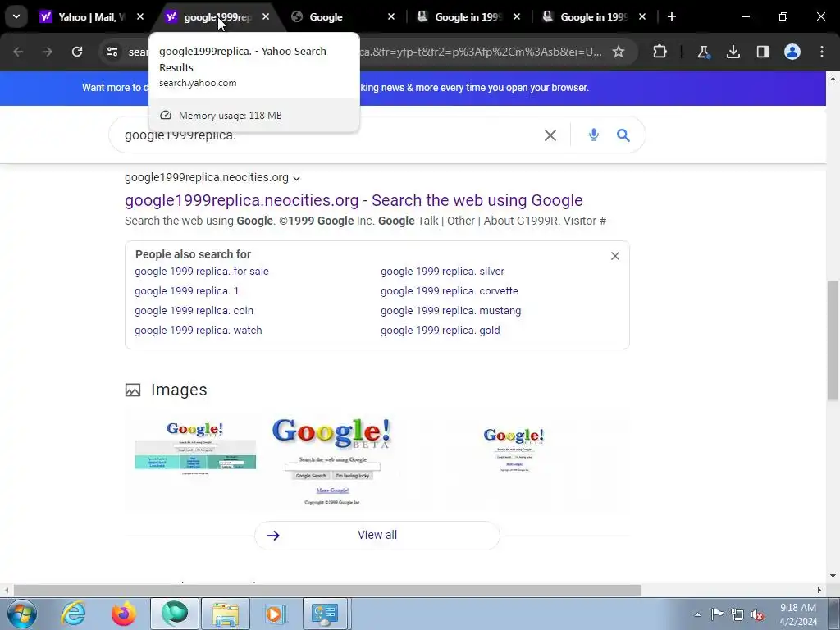
Task: Open the Windows Start menu
Action: 21,614
